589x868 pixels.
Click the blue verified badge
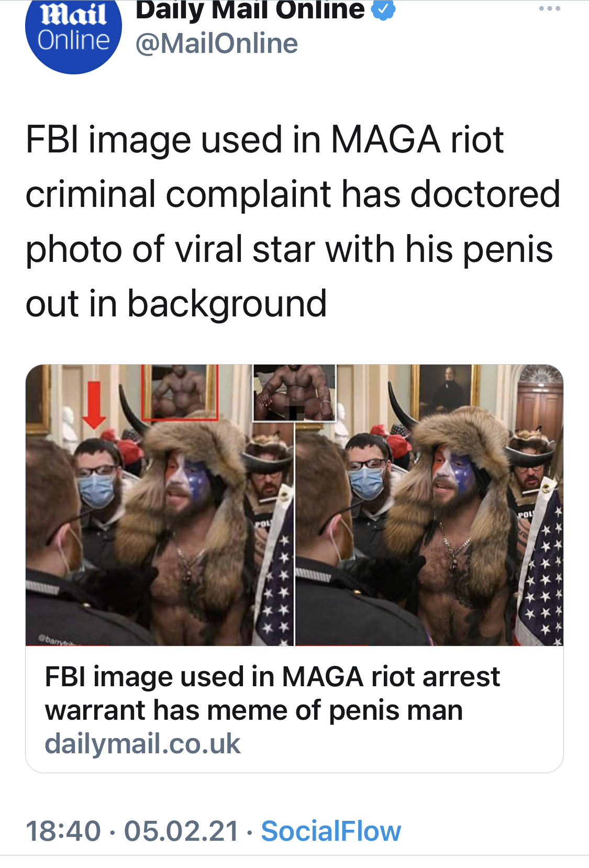(x=383, y=10)
